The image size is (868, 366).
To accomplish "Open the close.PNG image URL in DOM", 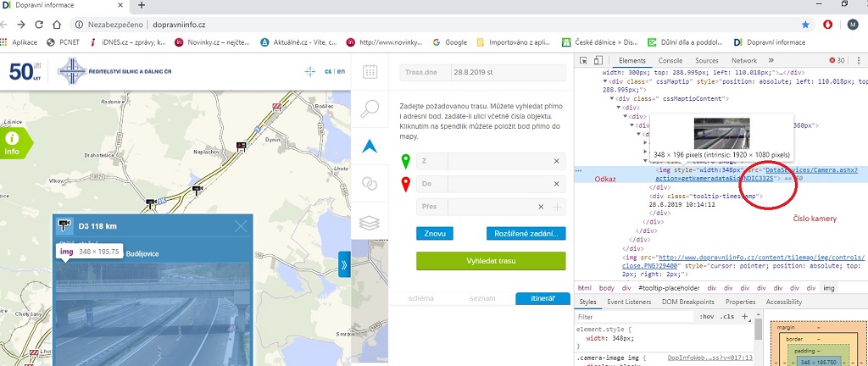I will (743, 261).
